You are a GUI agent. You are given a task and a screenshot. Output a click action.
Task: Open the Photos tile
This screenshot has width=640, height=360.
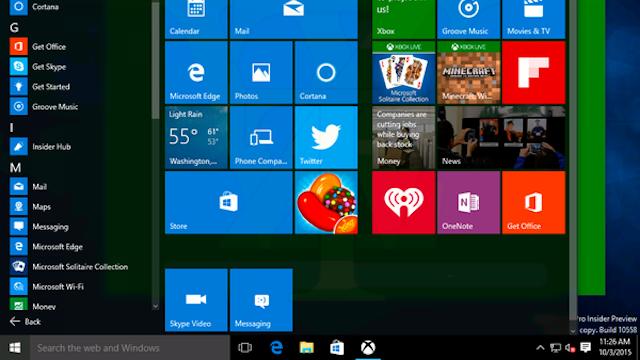click(x=261, y=72)
